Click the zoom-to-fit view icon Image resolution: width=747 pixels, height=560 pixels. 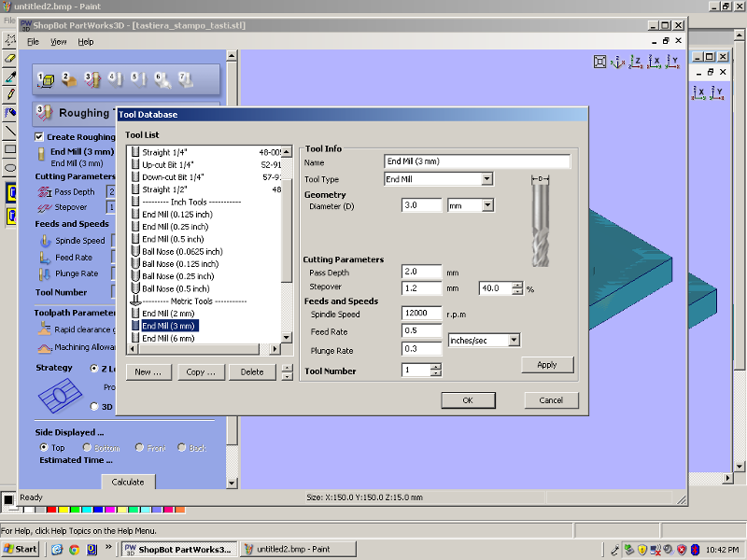[x=601, y=63]
